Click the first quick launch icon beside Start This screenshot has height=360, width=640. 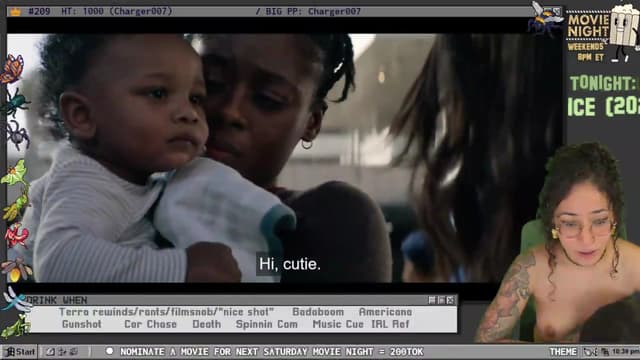[x=51, y=352]
